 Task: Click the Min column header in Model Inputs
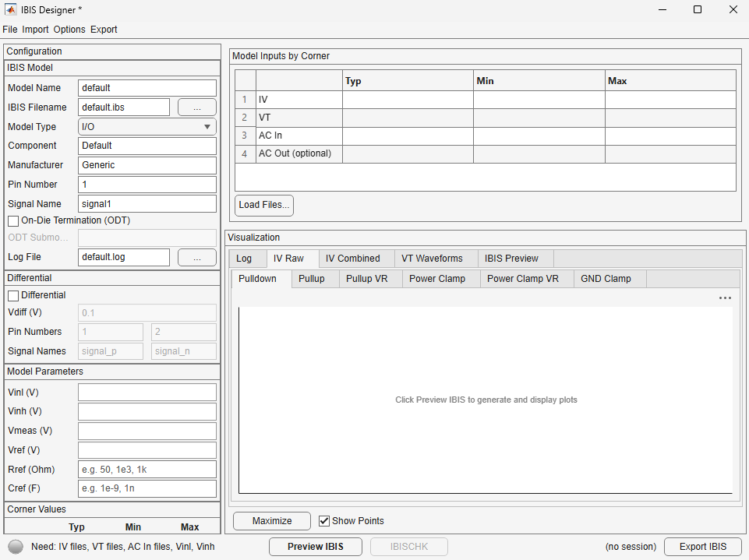click(x=539, y=81)
